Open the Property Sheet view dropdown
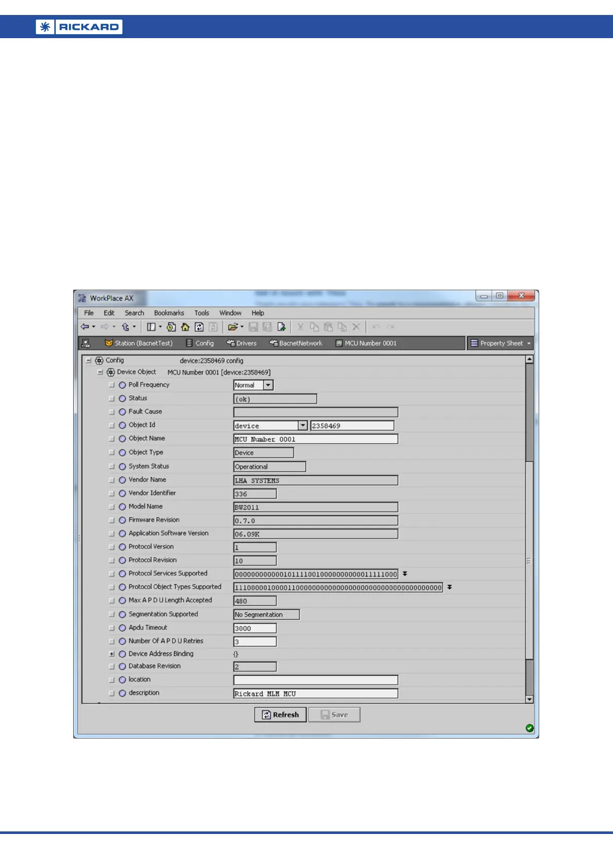 500,343
